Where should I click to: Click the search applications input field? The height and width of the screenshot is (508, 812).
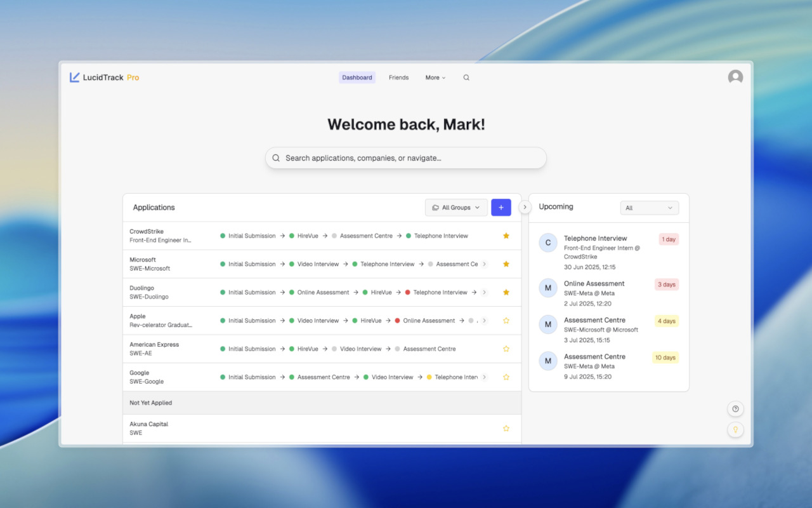[406, 157]
